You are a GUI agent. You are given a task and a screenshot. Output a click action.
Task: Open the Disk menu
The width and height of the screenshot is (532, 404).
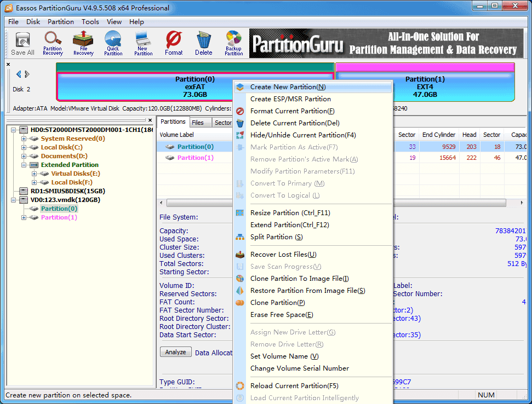coord(33,22)
